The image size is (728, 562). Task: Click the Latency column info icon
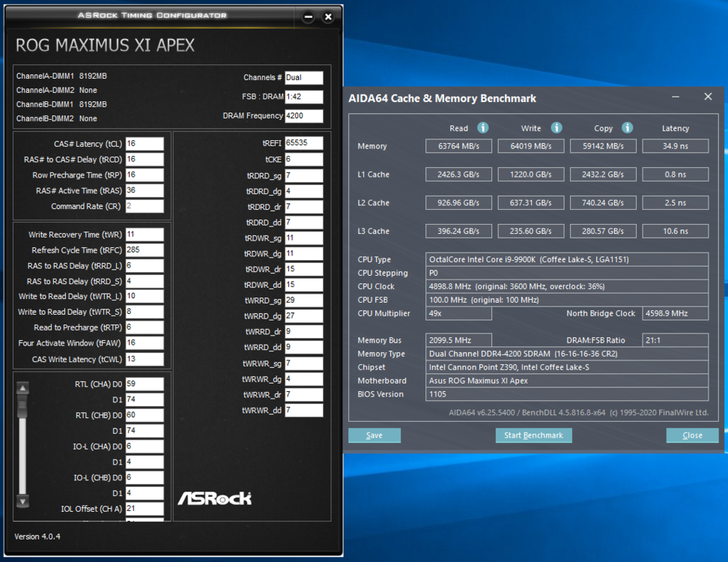point(675,129)
